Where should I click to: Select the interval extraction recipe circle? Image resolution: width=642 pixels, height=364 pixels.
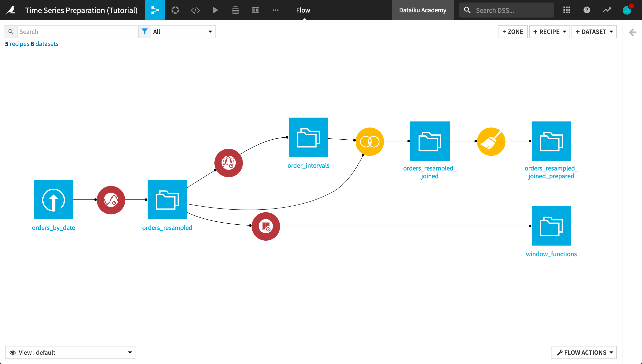(228, 163)
